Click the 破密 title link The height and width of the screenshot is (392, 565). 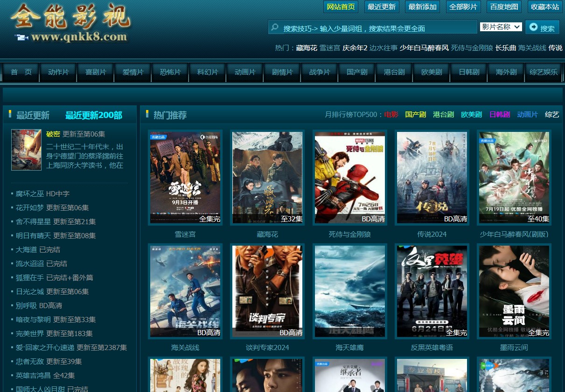(53, 134)
